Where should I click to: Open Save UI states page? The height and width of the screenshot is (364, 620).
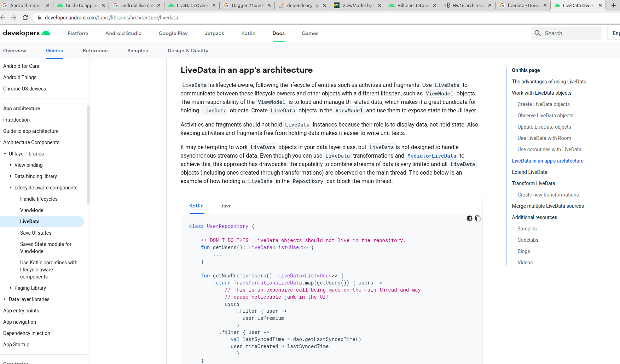[36, 233]
